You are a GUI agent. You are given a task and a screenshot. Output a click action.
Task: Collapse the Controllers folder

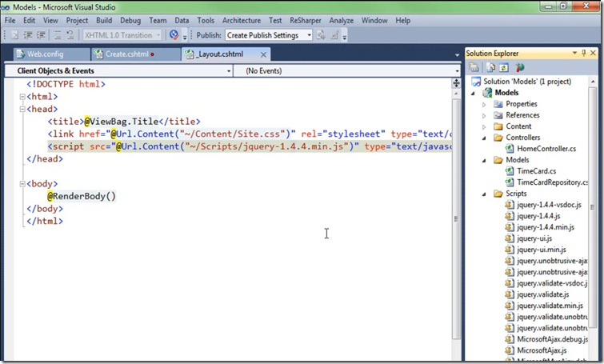click(484, 138)
